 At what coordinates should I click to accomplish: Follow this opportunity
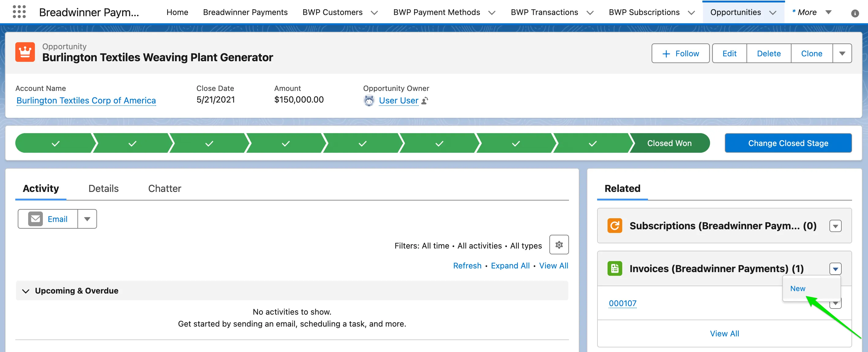(680, 53)
